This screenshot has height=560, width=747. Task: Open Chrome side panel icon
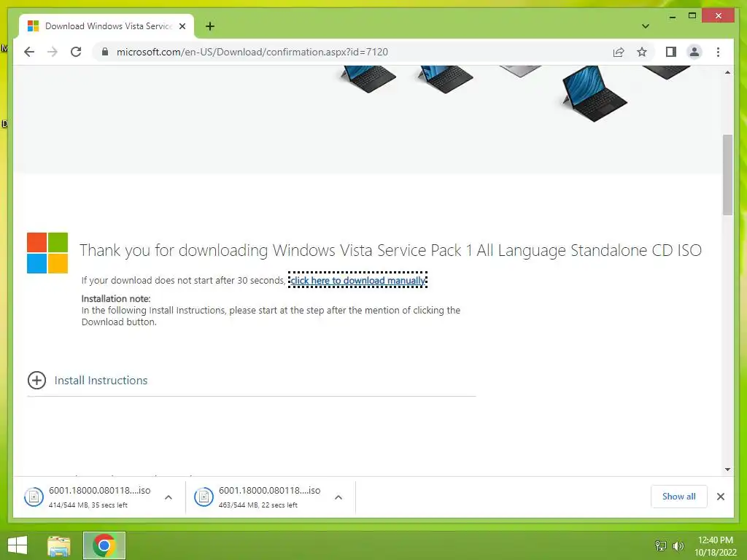click(x=671, y=52)
